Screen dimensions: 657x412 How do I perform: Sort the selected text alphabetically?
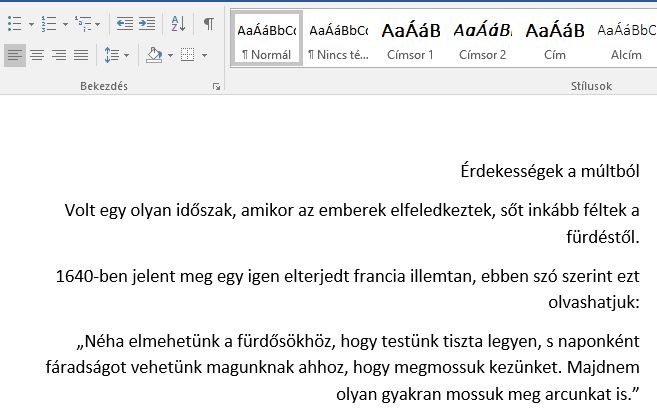(177, 23)
